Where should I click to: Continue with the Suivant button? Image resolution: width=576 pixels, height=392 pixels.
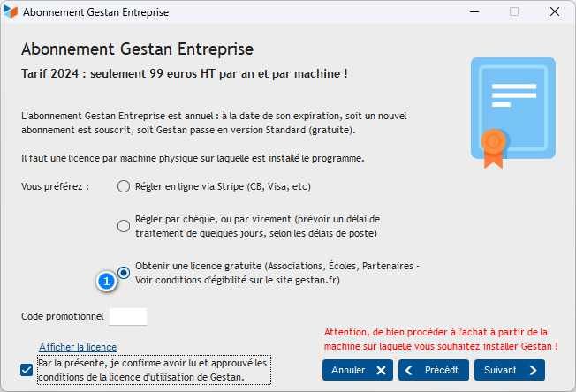click(509, 370)
